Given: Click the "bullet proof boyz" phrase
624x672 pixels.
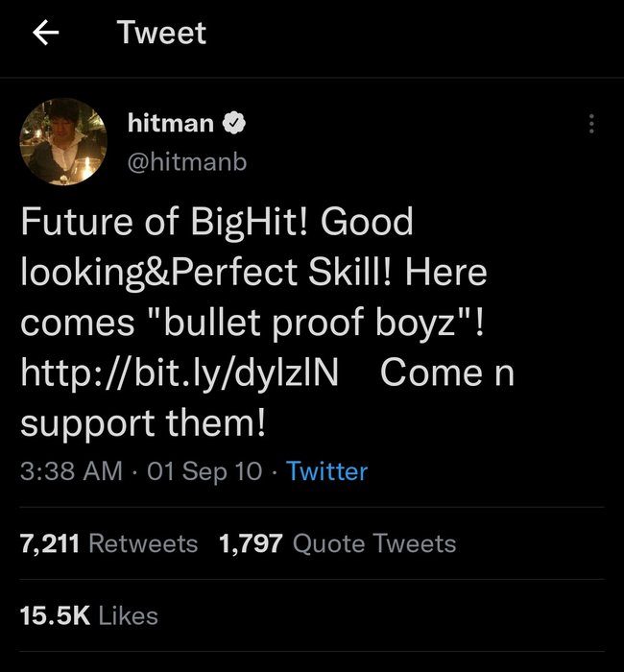Looking at the screenshot, I should click(303, 323).
